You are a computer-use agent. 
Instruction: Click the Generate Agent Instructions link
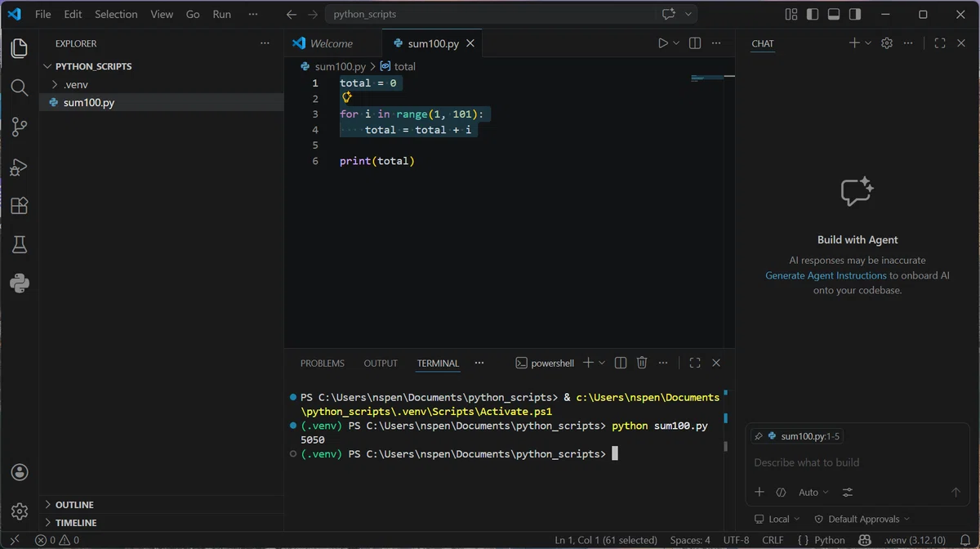click(x=826, y=275)
